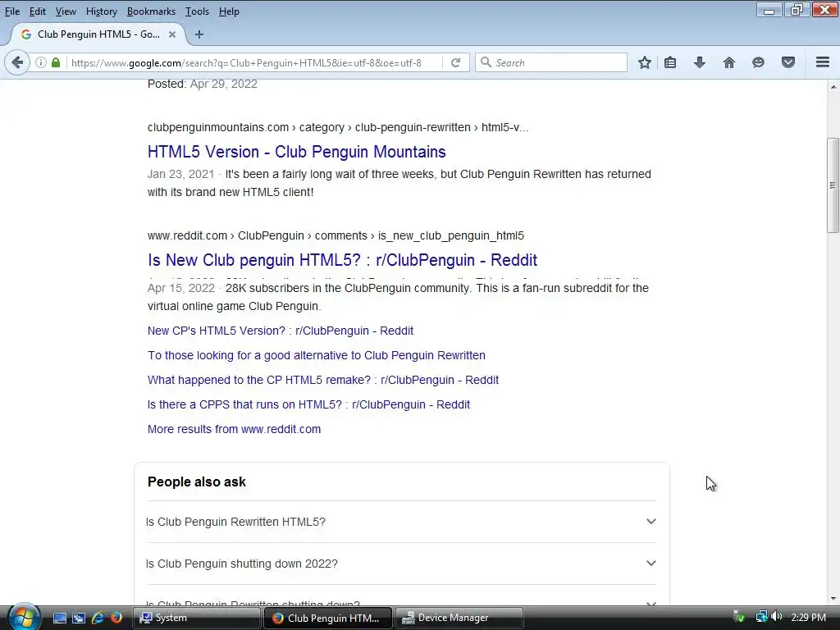Screen dimensions: 840x630
Task: Reload the page with the refresh icon
Action: tap(455, 62)
